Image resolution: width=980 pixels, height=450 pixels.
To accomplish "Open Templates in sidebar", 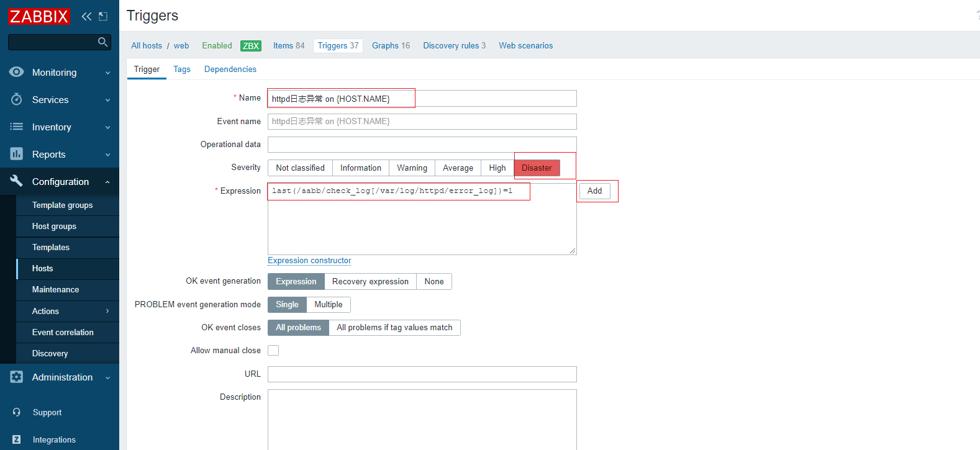I will (x=68, y=248).
